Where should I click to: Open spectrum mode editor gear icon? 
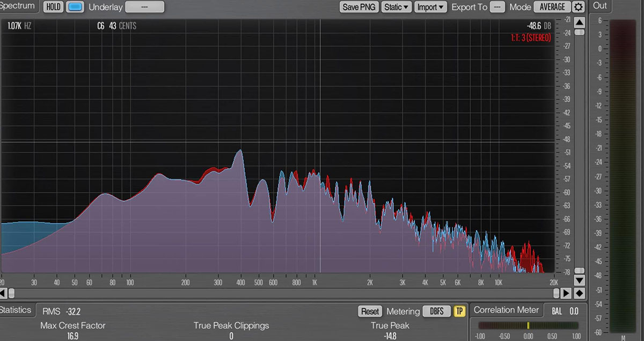pyautogui.click(x=578, y=7)
